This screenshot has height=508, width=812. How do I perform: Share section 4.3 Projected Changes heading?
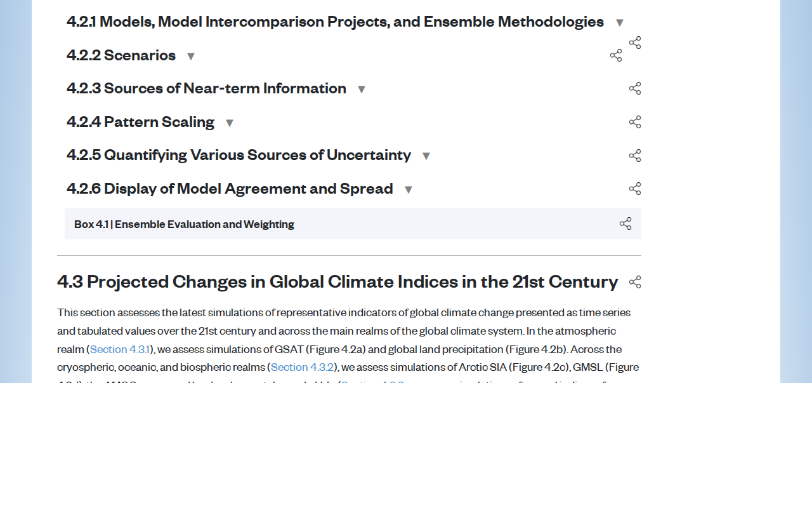(x=635, y=282)
